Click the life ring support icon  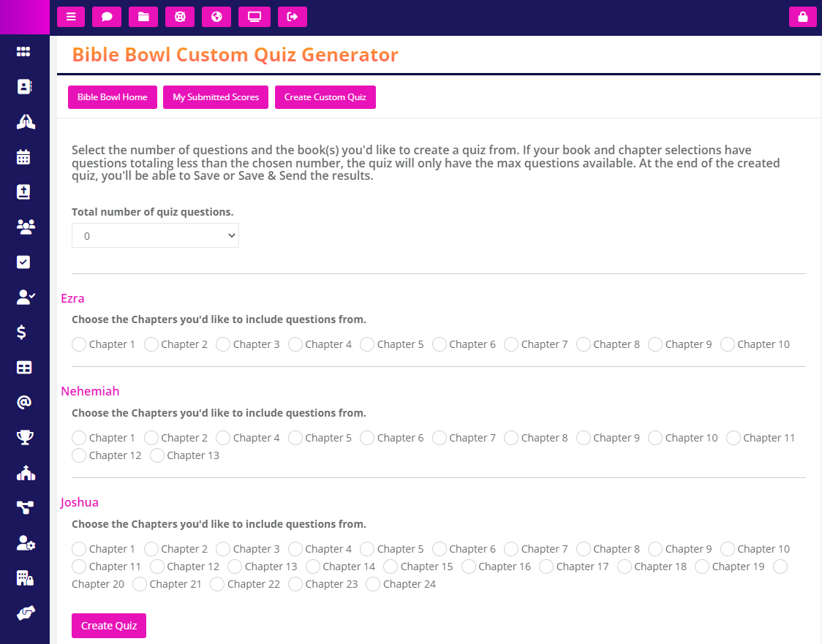pos(180,17)
